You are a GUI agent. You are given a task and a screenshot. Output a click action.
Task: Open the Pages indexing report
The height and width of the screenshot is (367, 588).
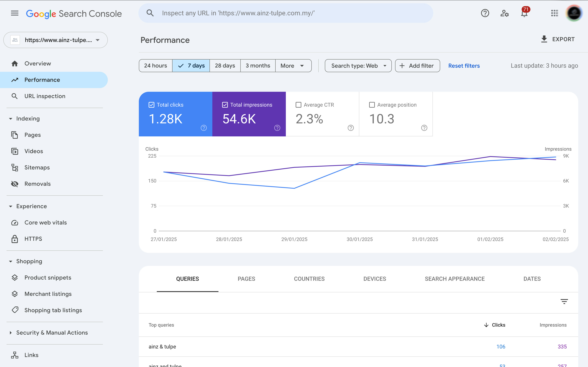(32, 135)
